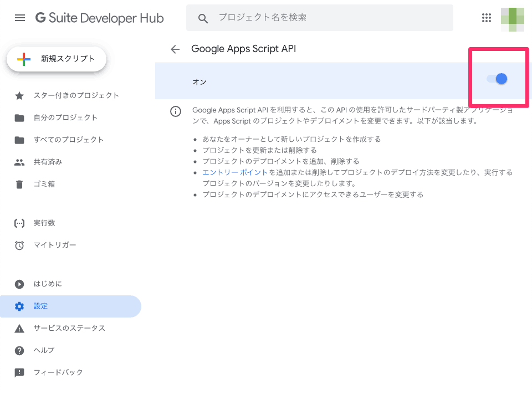Open マイトリガー triggers page
This screenshot has height=394, width=532.
point(55,245)
